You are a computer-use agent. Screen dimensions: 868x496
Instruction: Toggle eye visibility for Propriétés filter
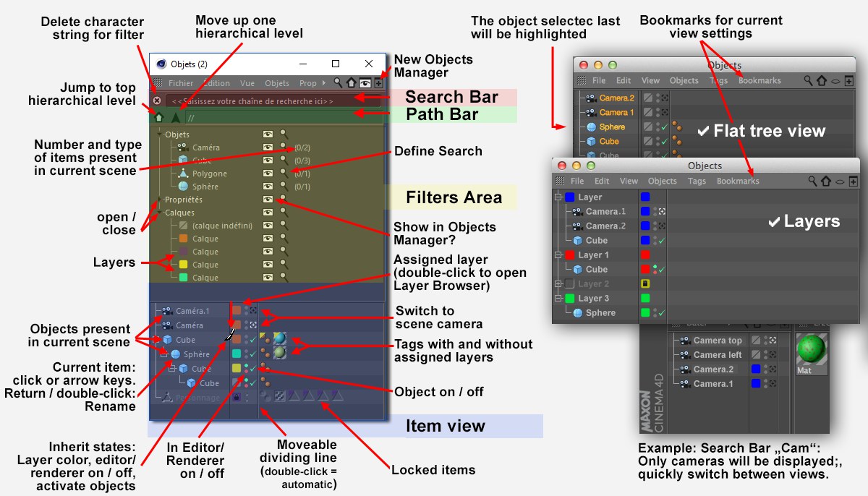click(268, 200)
